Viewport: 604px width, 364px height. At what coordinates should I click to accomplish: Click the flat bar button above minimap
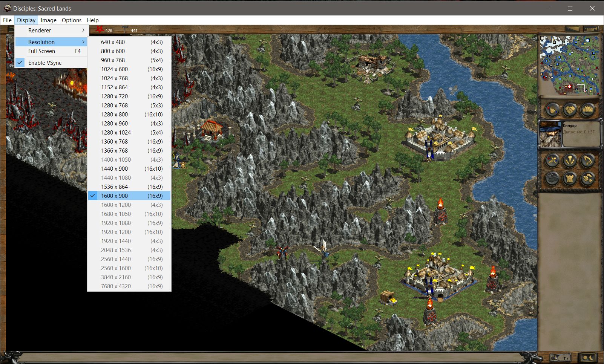tap(572, 29)
